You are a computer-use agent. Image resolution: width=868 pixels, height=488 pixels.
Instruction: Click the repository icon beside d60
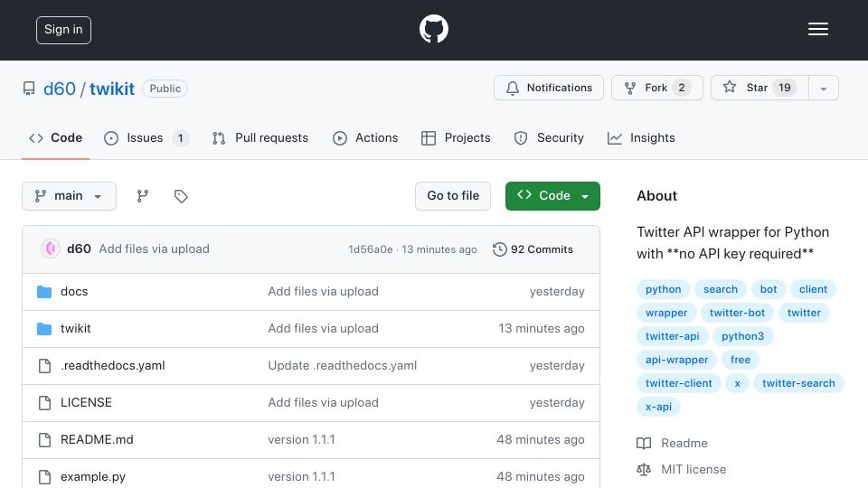pos(29,89)
